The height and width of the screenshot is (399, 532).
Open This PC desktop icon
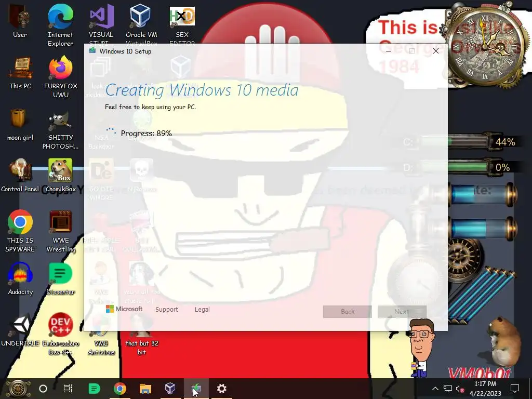[x=20, y=73]
